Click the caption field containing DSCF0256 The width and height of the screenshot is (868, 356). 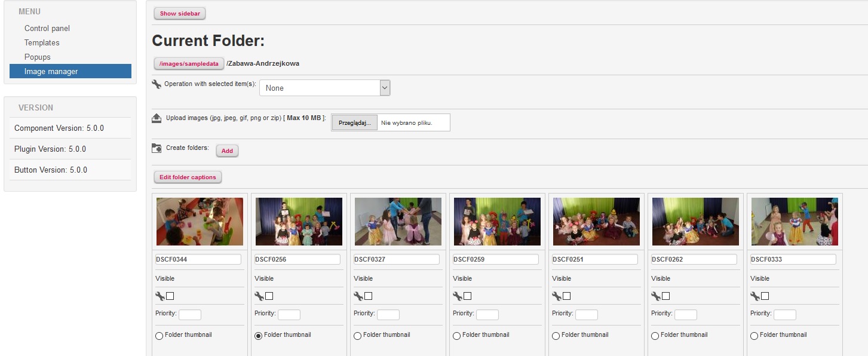297,259
